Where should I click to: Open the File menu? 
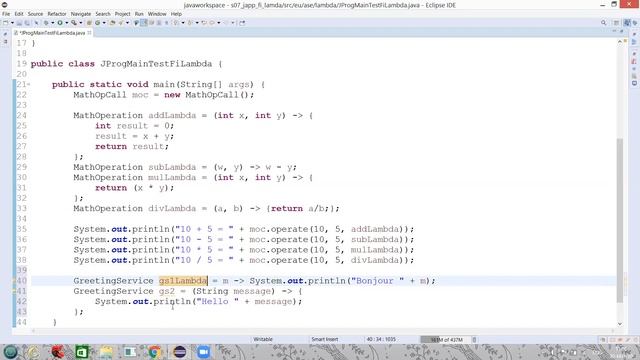tap(6, 14)
